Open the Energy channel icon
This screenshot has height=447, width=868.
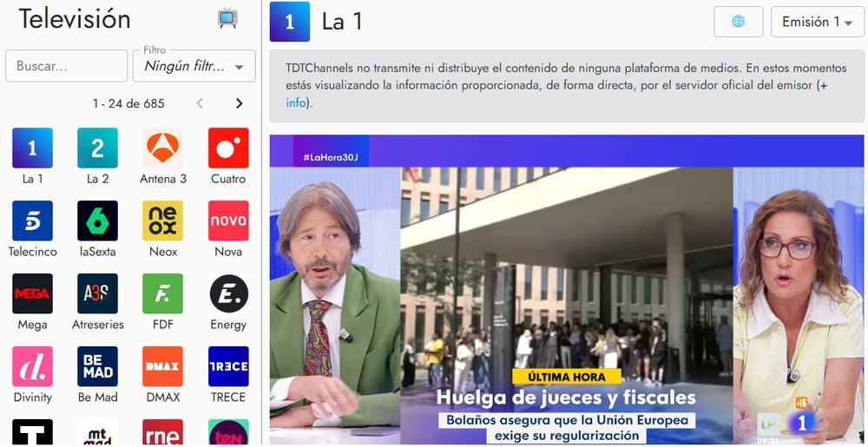point(228,293)
